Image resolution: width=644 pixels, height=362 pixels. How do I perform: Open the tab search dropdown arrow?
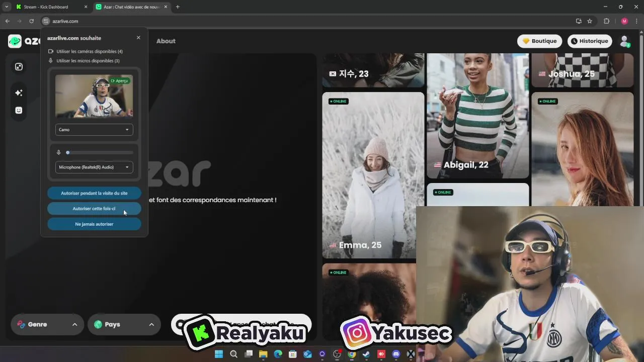(x=7, y=7)
